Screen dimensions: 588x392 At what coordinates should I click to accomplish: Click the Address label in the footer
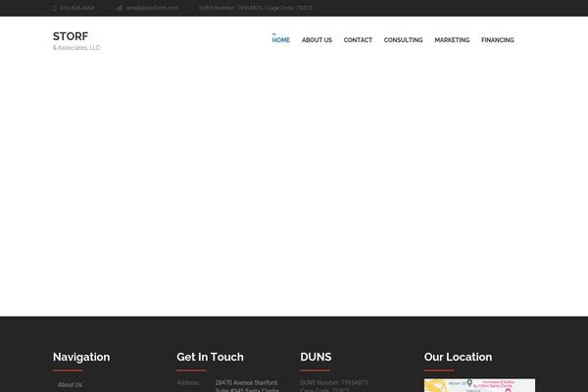click(x=188, y=382)
